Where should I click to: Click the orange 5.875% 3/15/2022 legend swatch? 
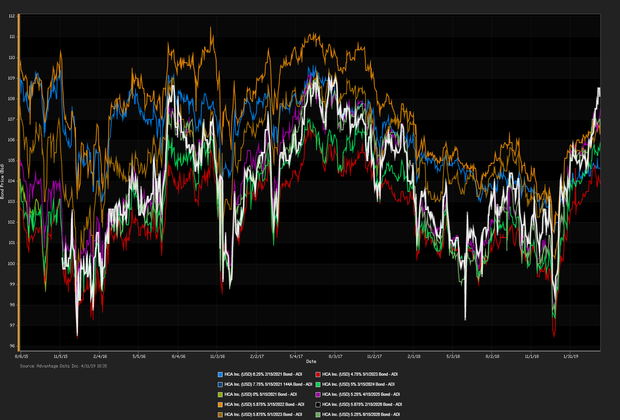(x=220, y=405)
